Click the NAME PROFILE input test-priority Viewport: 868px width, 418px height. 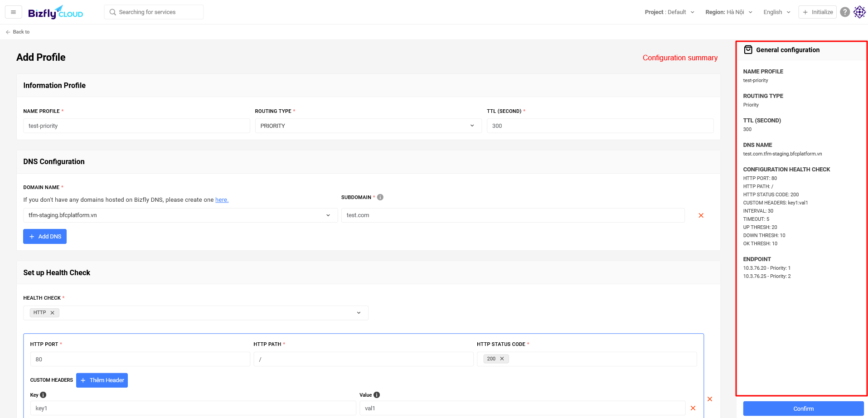click(136, 126)
